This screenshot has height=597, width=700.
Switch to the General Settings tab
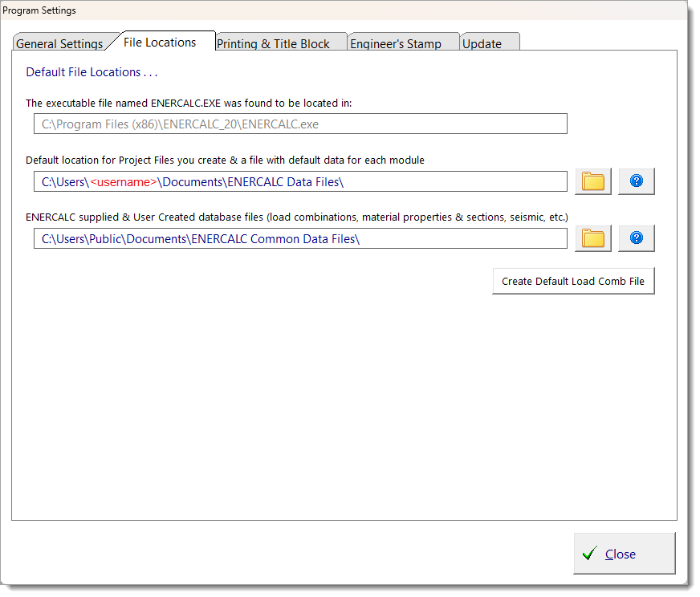point(60,43)
